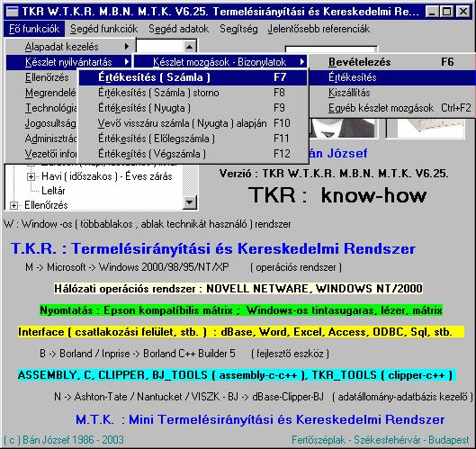
Task: Expand the Ellenőrzés tree node
Action: pos(13,205)
